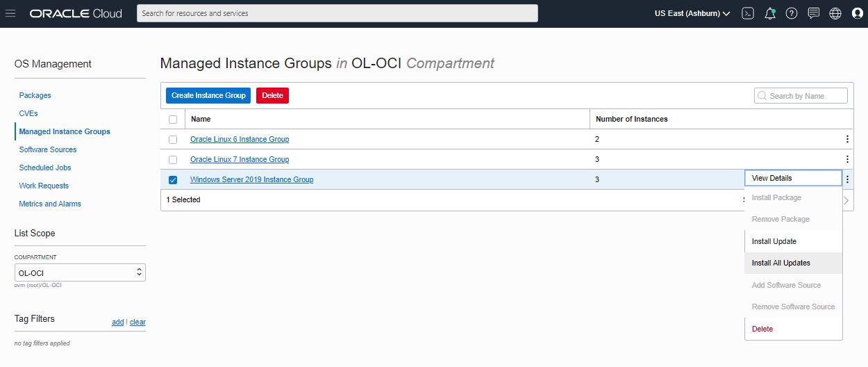Open actions menu for Oracle Linux 6 group
Viewport: 868px width, 367px height.
coord(847,139)
